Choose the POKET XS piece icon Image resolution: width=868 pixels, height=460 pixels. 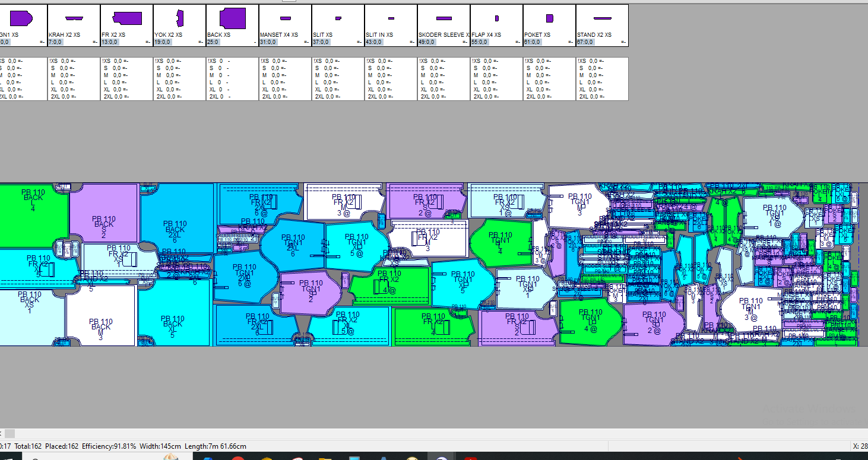coord(549,18)
